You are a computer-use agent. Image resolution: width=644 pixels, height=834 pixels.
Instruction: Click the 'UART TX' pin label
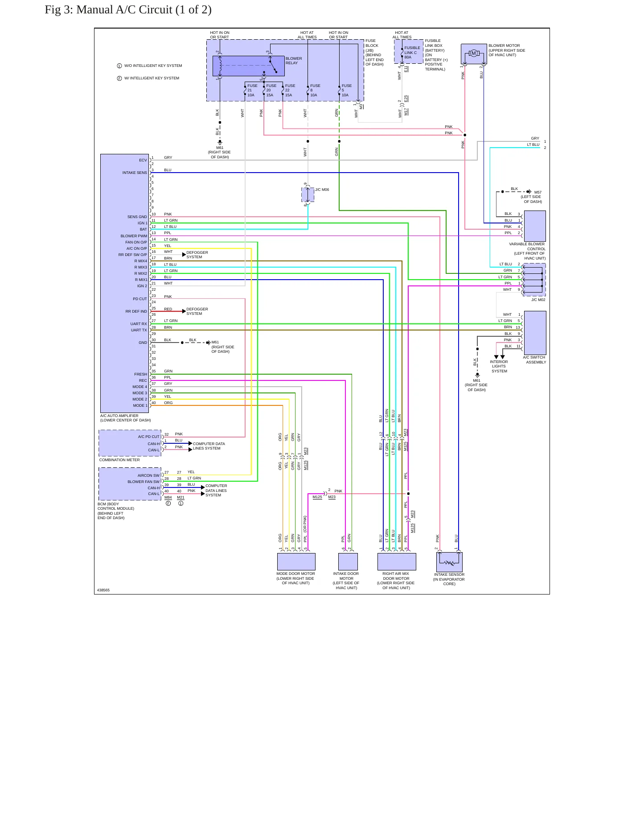[x=139, y=330]
